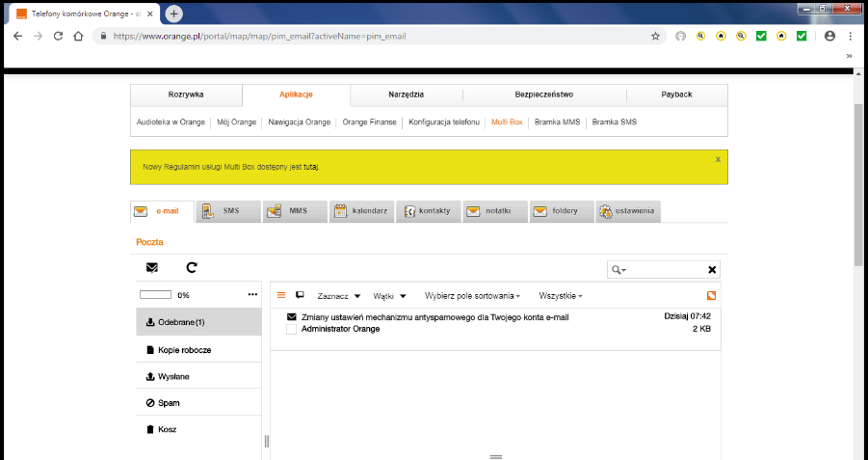The height and width of the screenshot is (460, 868).
Task: Open the Spam folder
Action: coord(169,402)
